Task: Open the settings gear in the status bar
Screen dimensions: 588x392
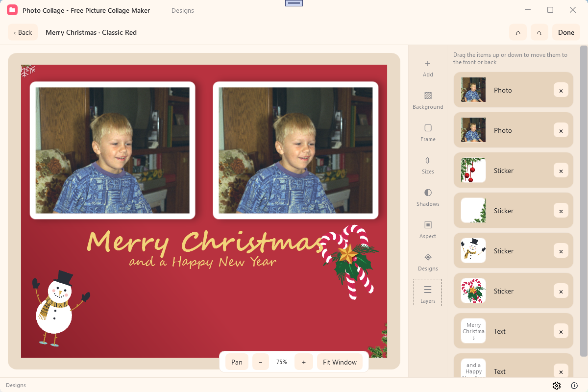Action: 557,386
